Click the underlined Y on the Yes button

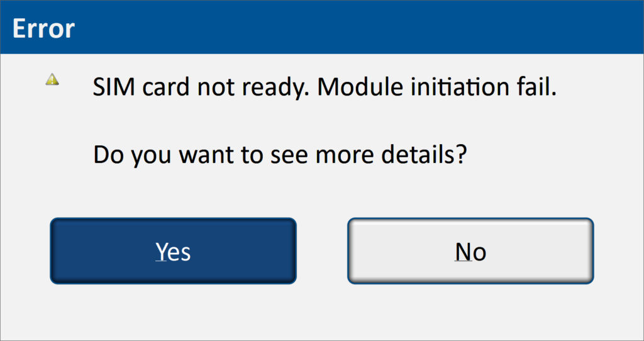point(162,252)
